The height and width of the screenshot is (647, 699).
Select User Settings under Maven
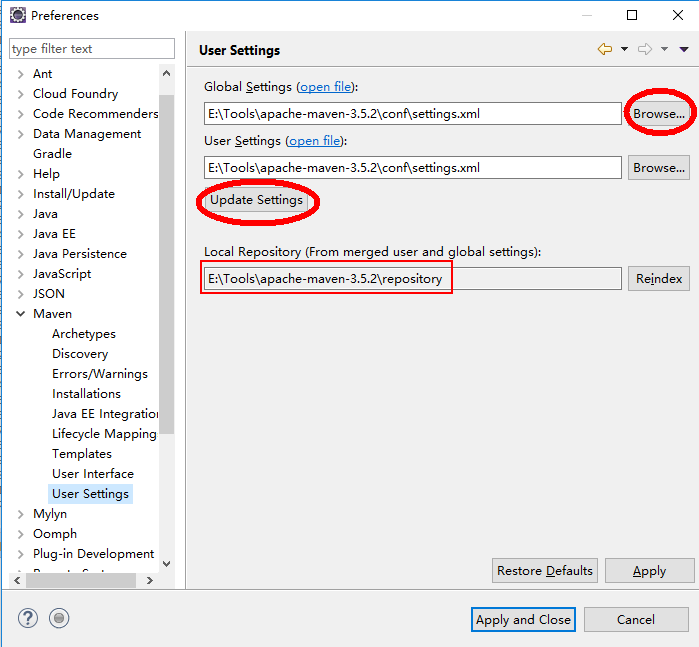click(90, 494)
